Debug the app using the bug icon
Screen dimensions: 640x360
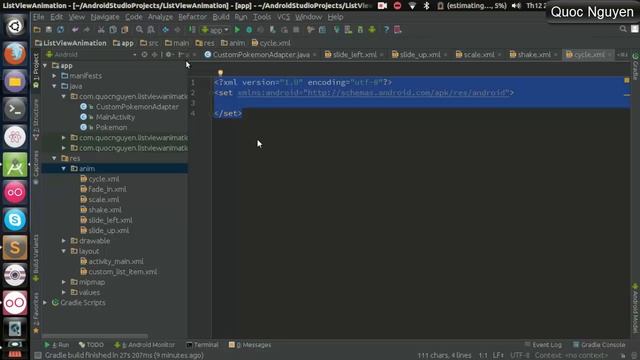tap(249, 30)
